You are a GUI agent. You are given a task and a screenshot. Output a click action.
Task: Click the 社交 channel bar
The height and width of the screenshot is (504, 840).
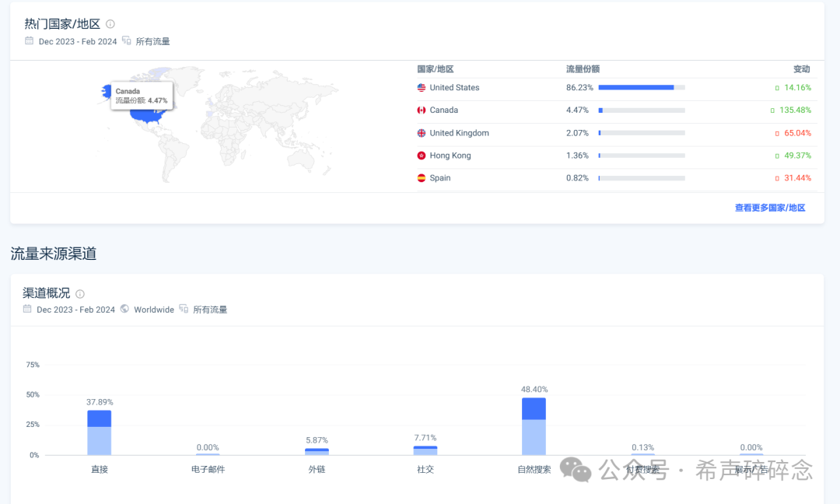click(x=425, y=450)
